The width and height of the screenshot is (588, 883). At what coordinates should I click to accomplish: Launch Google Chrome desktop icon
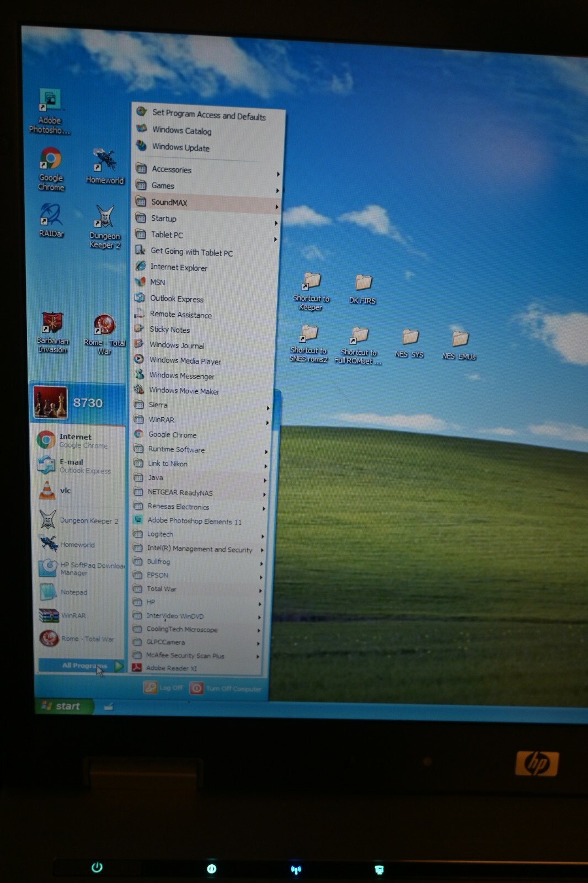51,169
